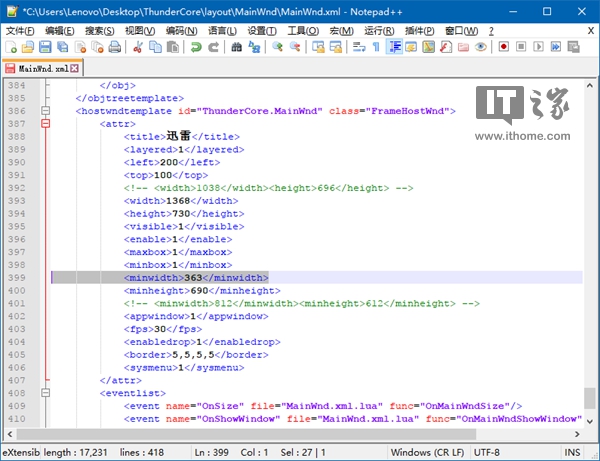Click the Save All icon
The width and height of the screenshot is (600, 461).
click(62, 47)
